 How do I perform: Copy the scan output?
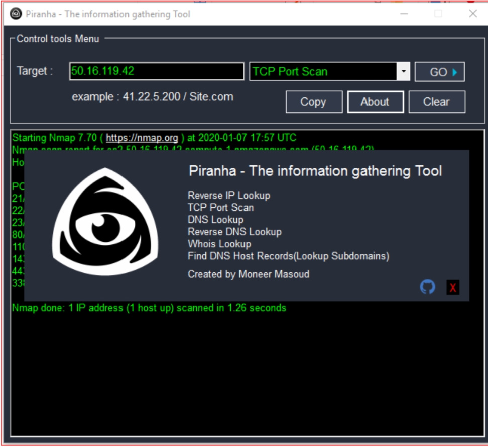pyautogui.click(x=314, y=102)
